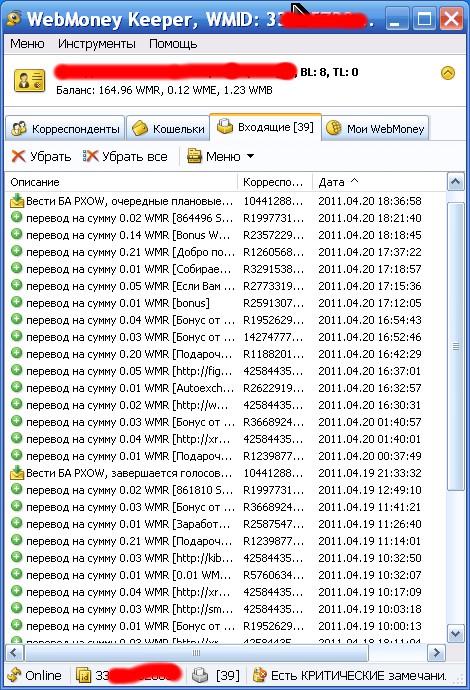Select transfer 0.03 WMR at 11:41:21
Viewport: 470px width, 690px height.
(226, 507)
